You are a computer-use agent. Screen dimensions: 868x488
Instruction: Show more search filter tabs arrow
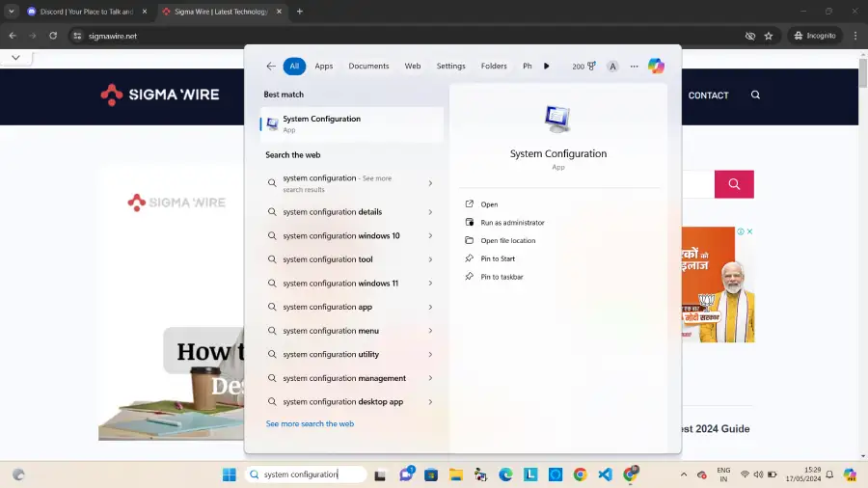[x=547, y=66]
